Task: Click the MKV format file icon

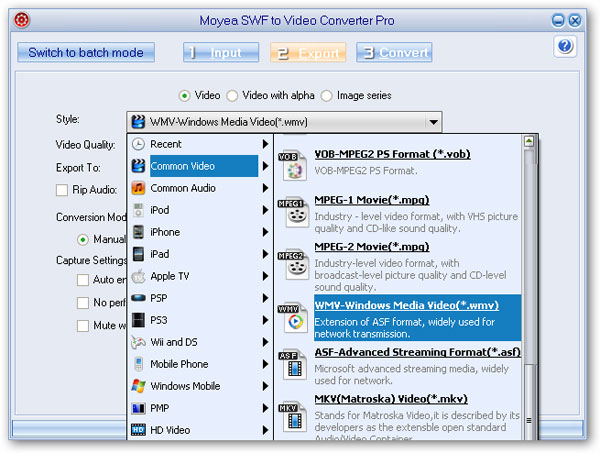Action: pos(293,417)
